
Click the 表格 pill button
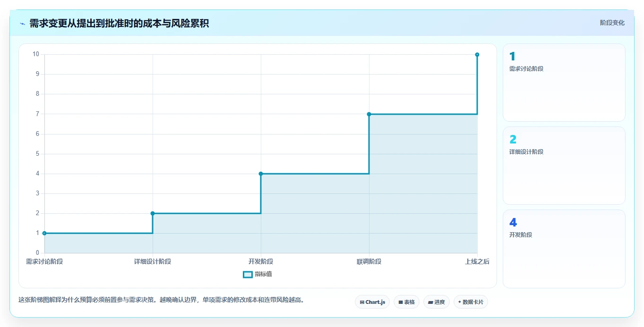point(406,302)
